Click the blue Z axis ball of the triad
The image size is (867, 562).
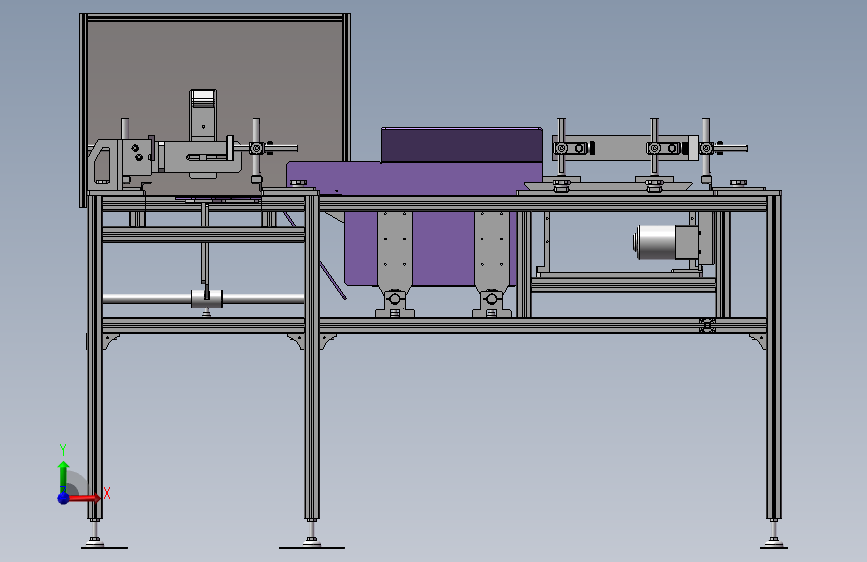click(63, 498)
